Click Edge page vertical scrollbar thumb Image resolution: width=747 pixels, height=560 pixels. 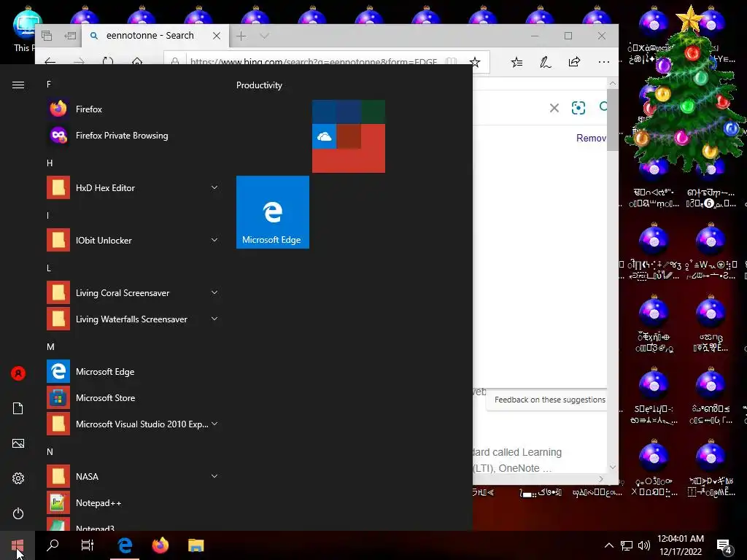click(x=612, y=120)
